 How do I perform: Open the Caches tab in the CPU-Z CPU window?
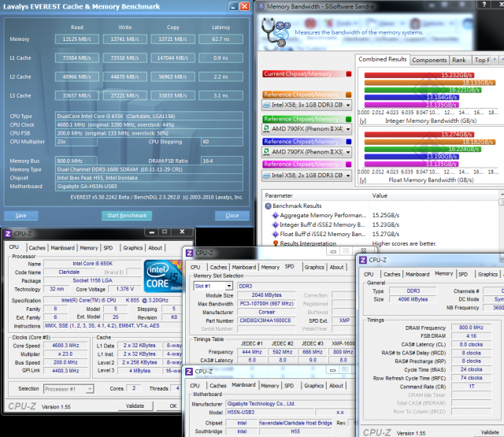pyautogui.click(x=37, y=248)
